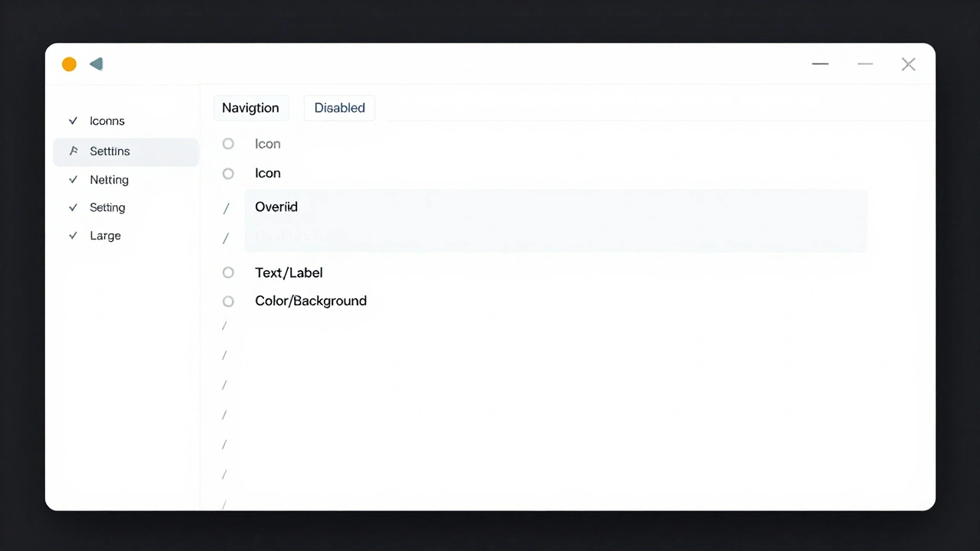Click the blue back arrow icon in the title bar
Image resolution: width=980 pixels, height=551 pixels.
click(x=96, y=64)
